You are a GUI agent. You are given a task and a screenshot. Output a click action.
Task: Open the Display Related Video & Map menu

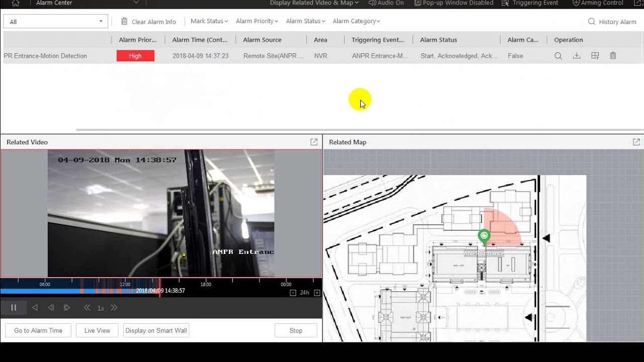tap(313, 3)
